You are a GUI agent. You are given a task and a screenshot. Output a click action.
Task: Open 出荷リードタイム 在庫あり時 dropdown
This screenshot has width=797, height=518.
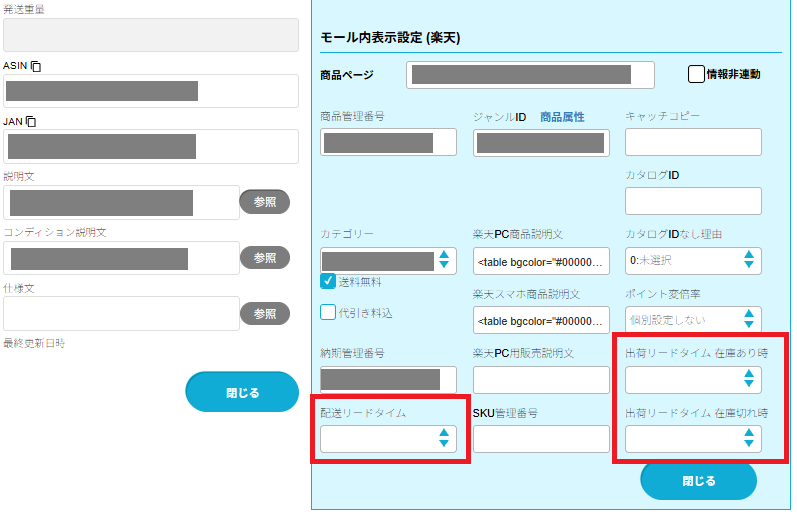click(x=693, y=379)
